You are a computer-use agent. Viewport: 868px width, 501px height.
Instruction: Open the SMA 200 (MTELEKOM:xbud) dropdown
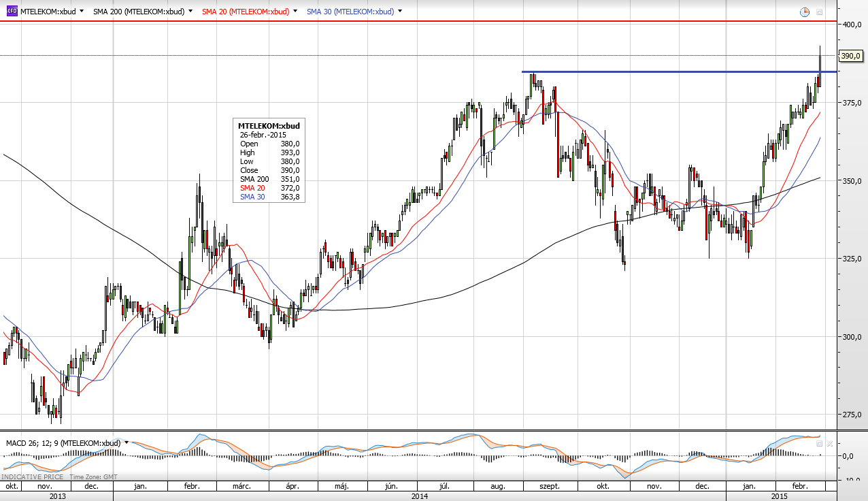point(190,12)
